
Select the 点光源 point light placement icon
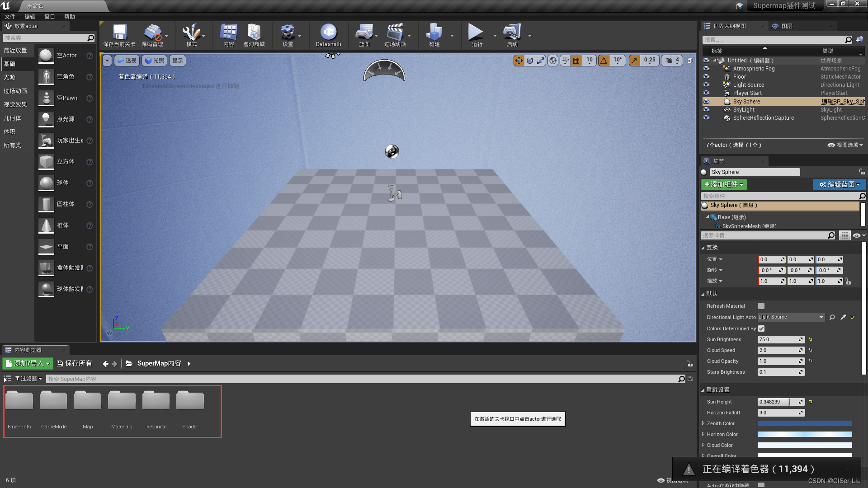click(x=46, y=119)
